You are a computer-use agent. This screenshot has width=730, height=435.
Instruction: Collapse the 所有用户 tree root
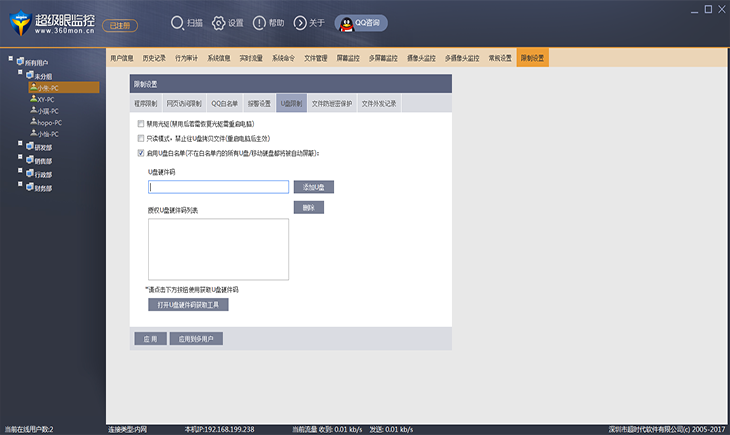(11, 60)
